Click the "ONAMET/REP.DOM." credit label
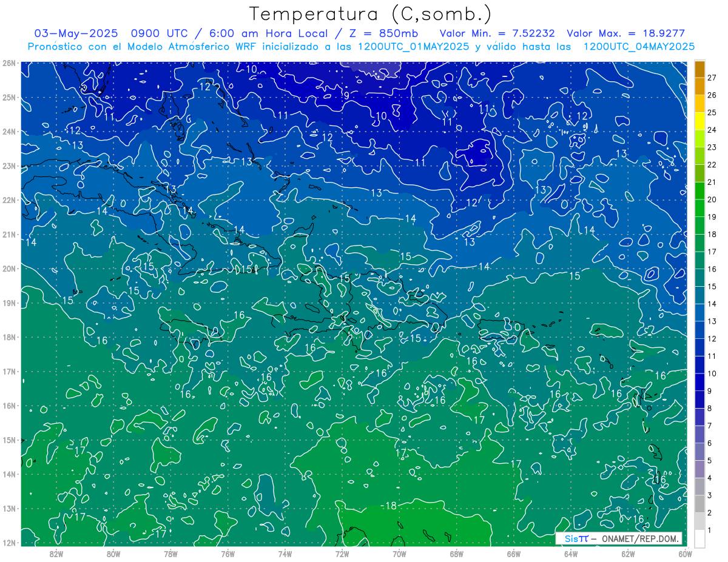The image size is (728, 562). (x=640, y=539)
